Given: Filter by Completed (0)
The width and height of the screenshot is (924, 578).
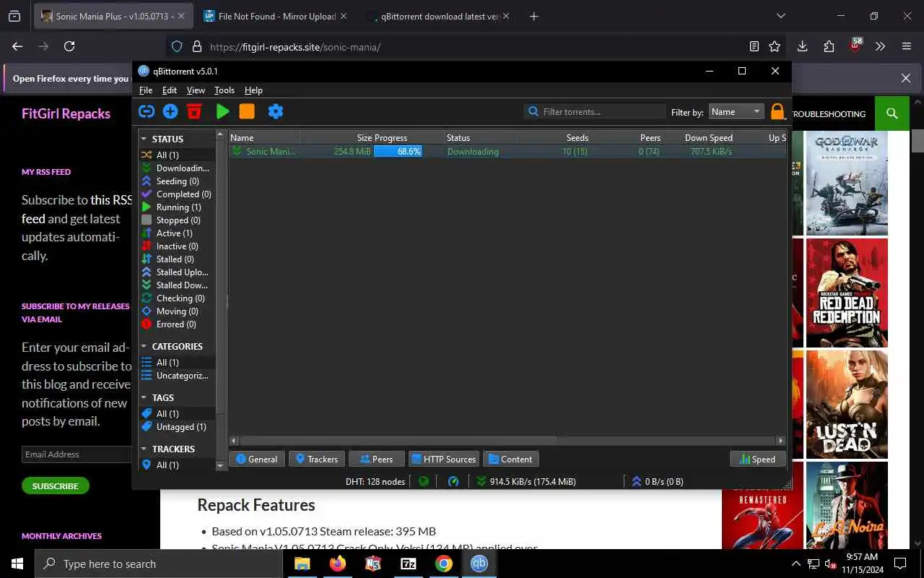Looking at the screenshot, I should click(x=176, y=194).
